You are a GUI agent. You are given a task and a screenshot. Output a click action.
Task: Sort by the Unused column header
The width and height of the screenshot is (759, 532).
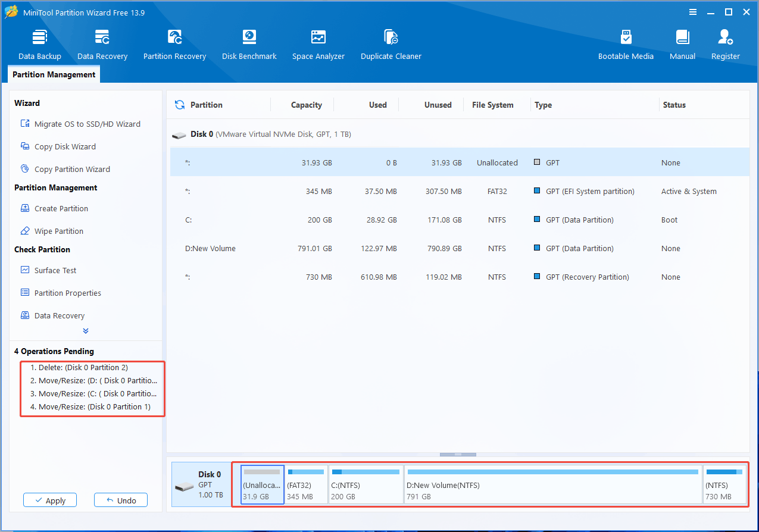click(438, 105)
